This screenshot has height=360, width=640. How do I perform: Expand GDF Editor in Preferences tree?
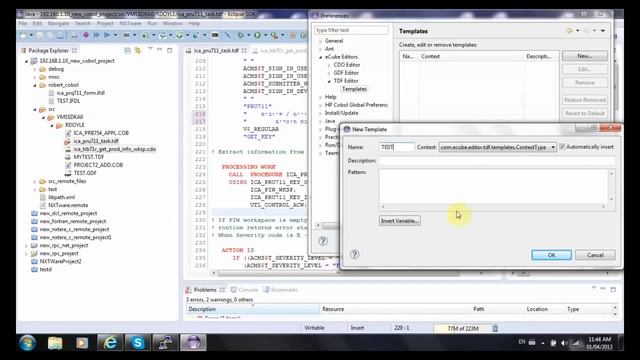point(329,73)
